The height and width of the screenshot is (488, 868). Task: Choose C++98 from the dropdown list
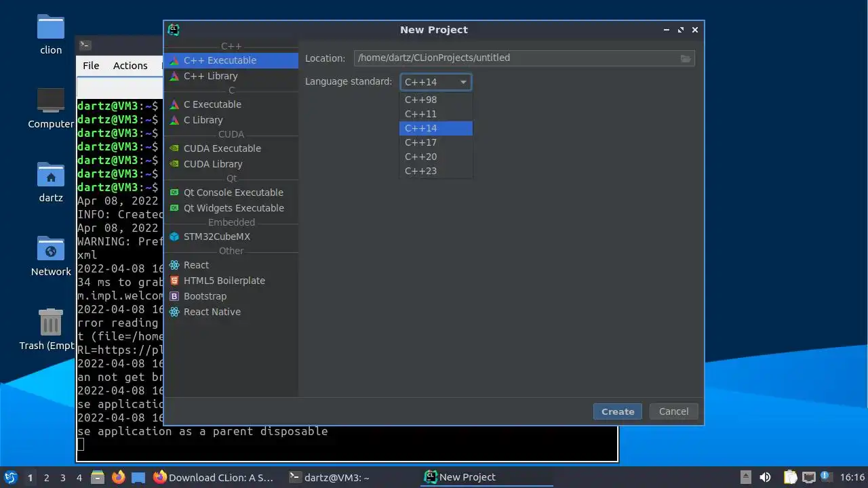[435, 100]
